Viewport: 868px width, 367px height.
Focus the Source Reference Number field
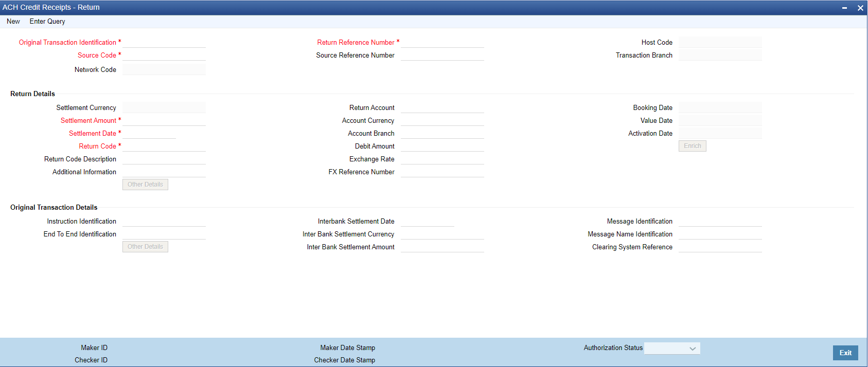click(442, 55)
